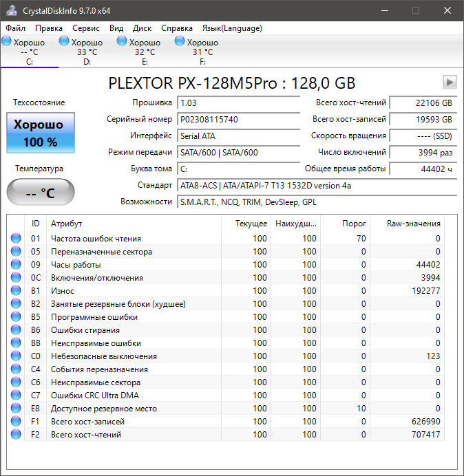Click status orb for События переназначения
464x476 pixels.
pos(16,369)
